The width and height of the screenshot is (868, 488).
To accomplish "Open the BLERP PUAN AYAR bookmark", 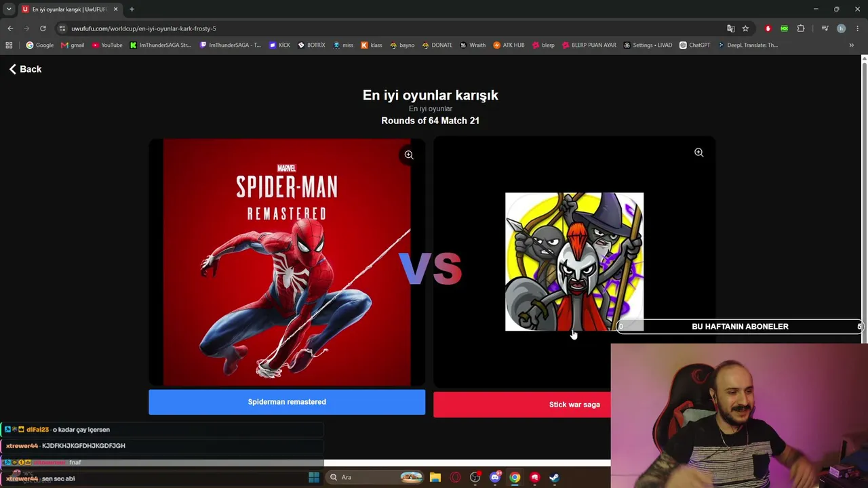I will tap(589, 45).
